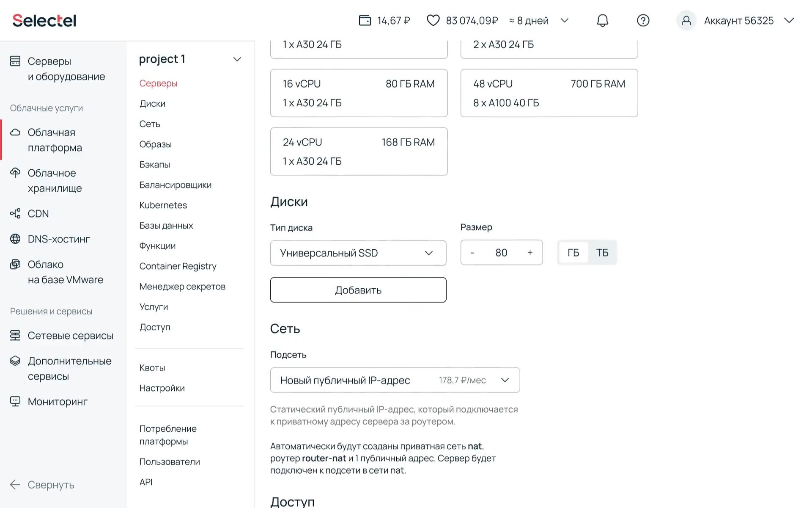
Task: Open the notifications bell icon
Action: 602,20
